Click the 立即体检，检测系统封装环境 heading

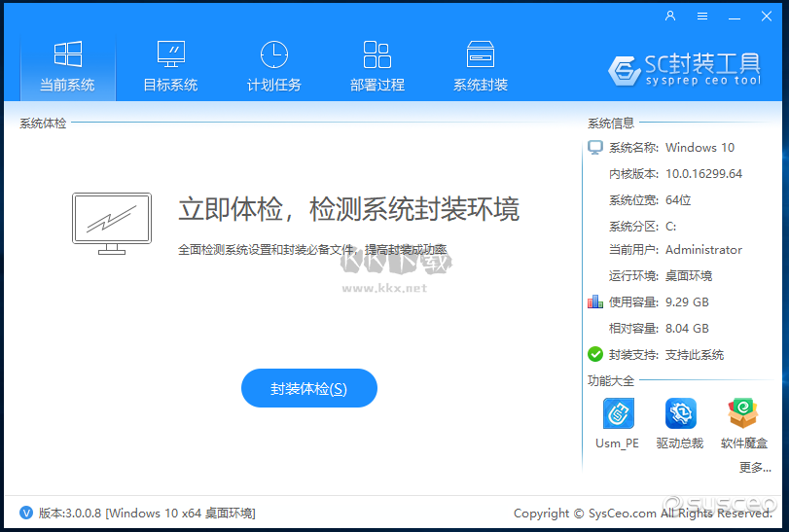[x=348, y=209]
